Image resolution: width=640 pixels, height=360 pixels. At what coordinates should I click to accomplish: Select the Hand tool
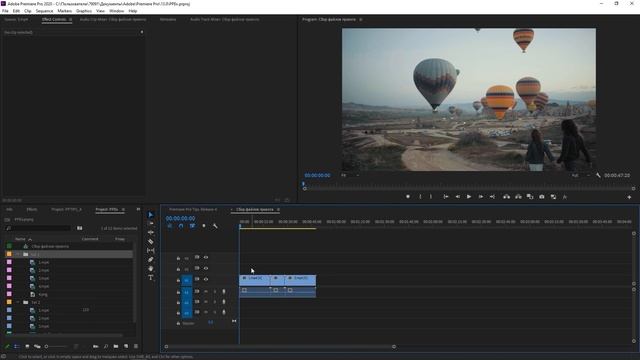click(151, 268)
